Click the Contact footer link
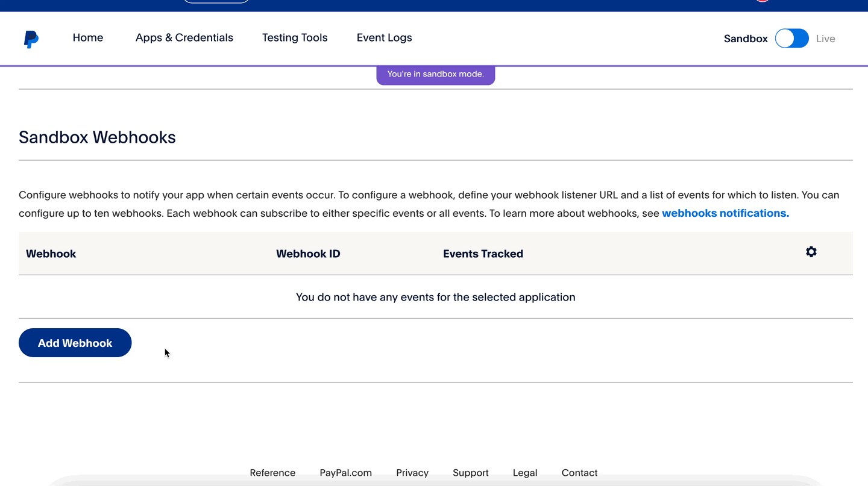 point(579,473)
